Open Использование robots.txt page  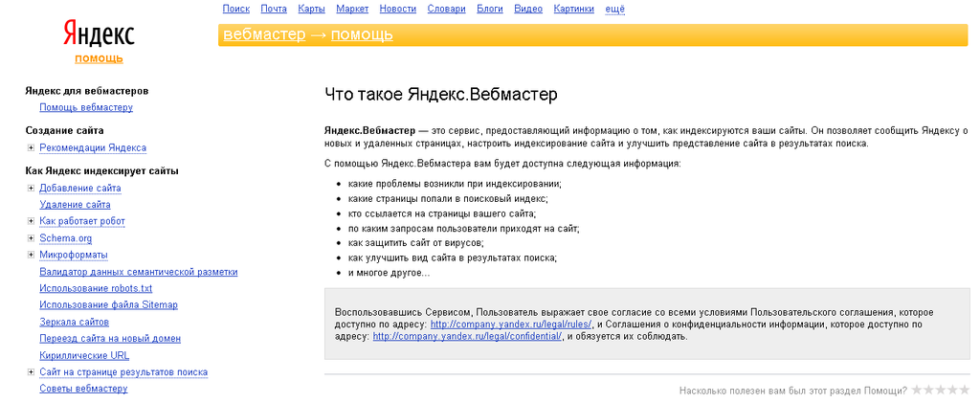click(x=96, y=289)
